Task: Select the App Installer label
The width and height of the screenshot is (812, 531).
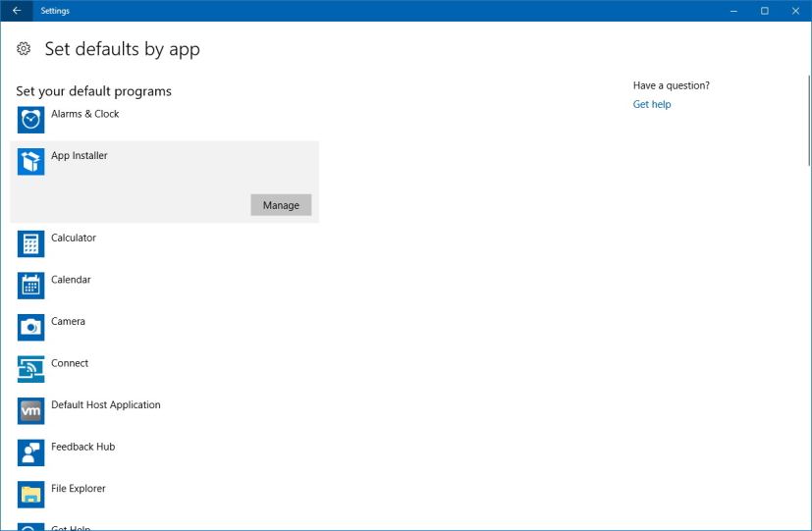Action: (x=80, y=156)
